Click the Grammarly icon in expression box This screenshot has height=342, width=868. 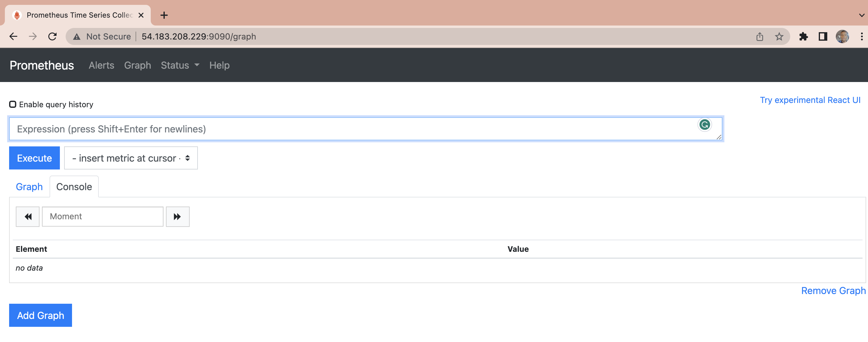pos(704,125)
